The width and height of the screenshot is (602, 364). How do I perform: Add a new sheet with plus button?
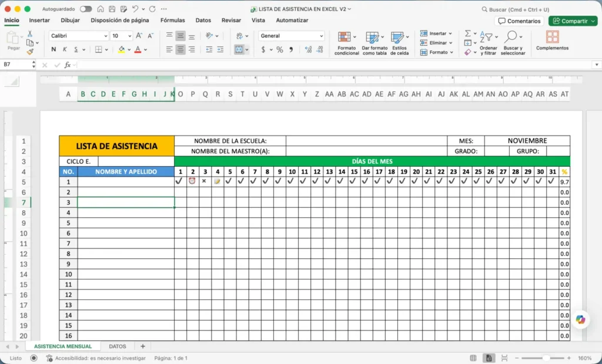(143, 346)
